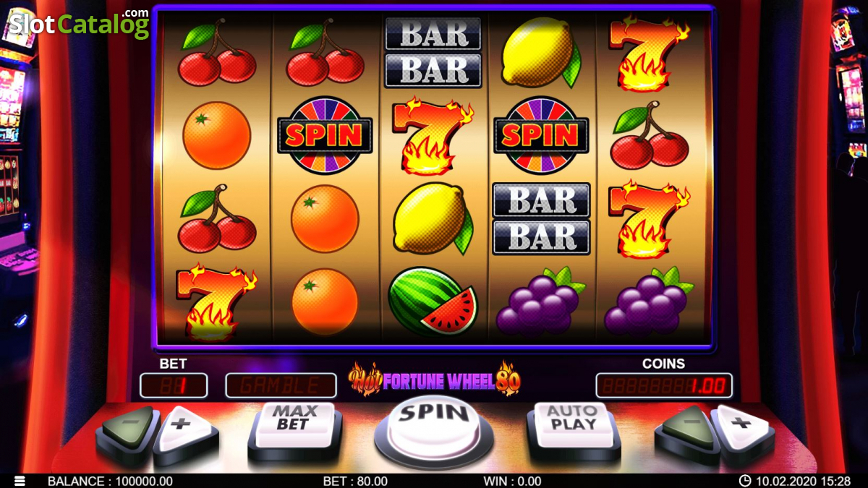
Task: Open the SlotCatalog.com logo link
Action: (x=79, y=24)
